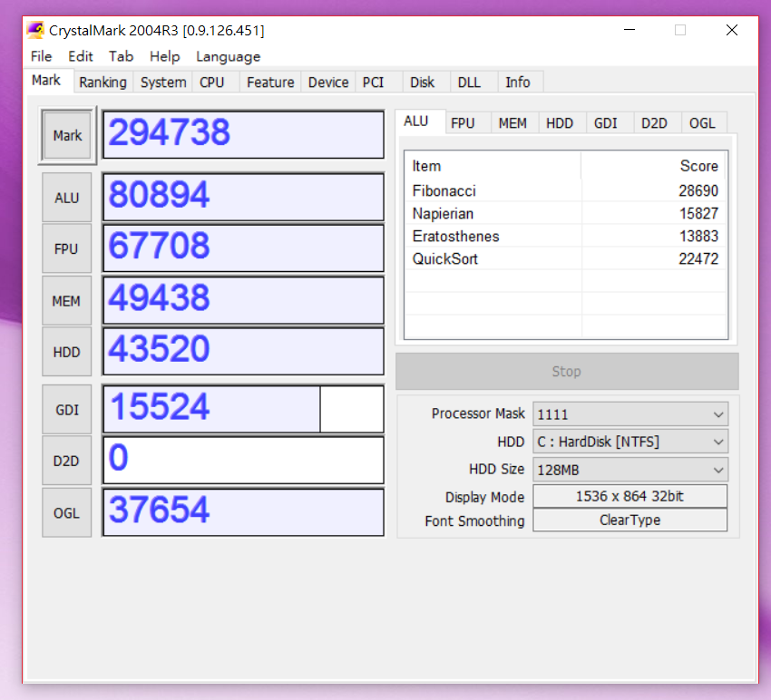771x700 pixels.
Task: Click the D2D benchmark button
Action: click(x=67, y=462)
